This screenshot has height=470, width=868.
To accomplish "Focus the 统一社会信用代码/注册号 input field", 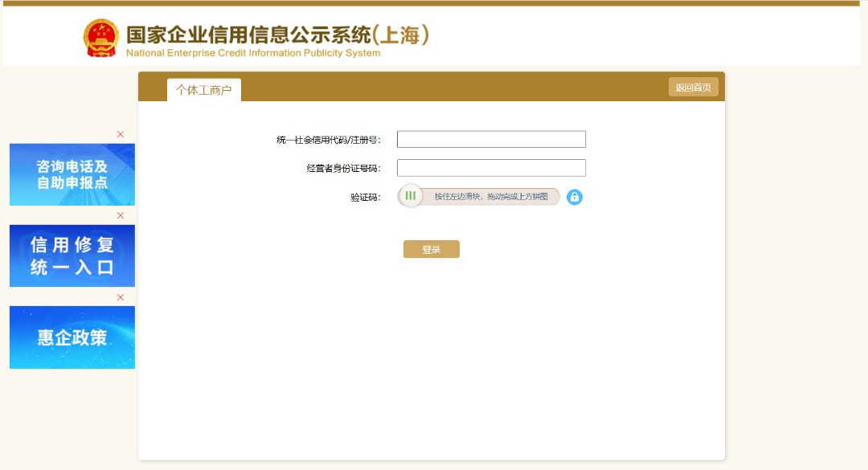I will pos(491,140).
